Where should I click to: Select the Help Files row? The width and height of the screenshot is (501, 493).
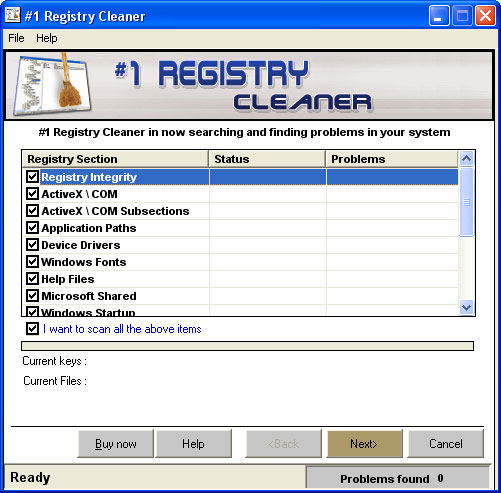click(240, 279)
